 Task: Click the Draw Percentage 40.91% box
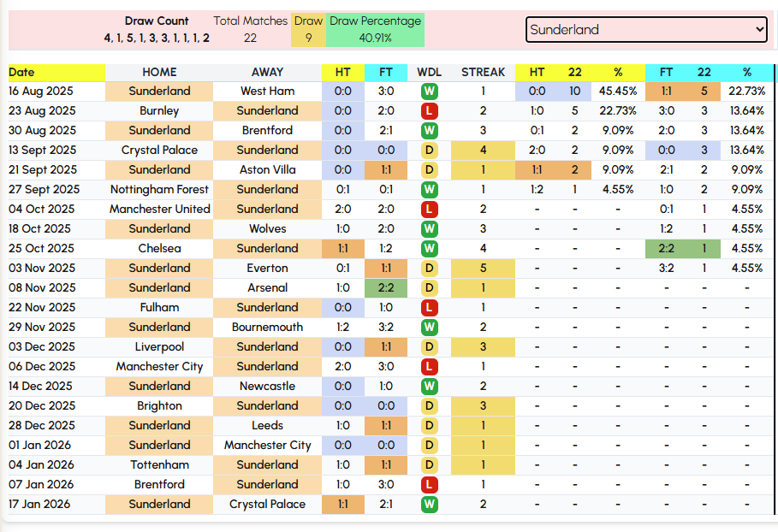tap(375, 29)
